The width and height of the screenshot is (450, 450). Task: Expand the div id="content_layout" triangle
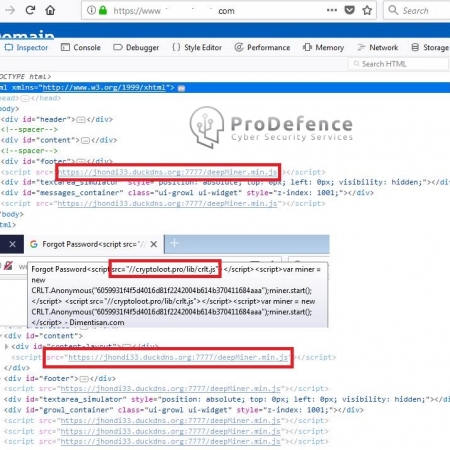(6, 347)
